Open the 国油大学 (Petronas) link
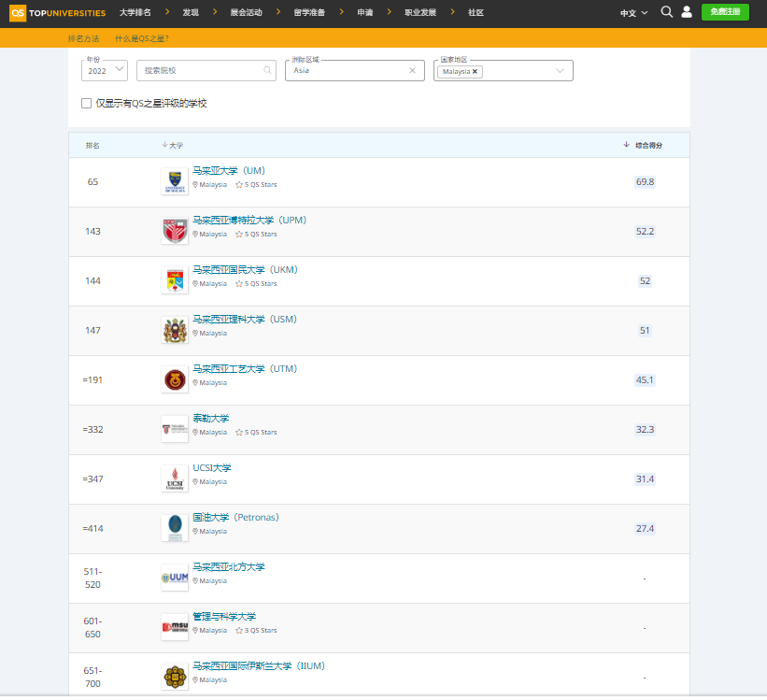The width and height of the screenshot is (767, 700). tap(235, 518)
